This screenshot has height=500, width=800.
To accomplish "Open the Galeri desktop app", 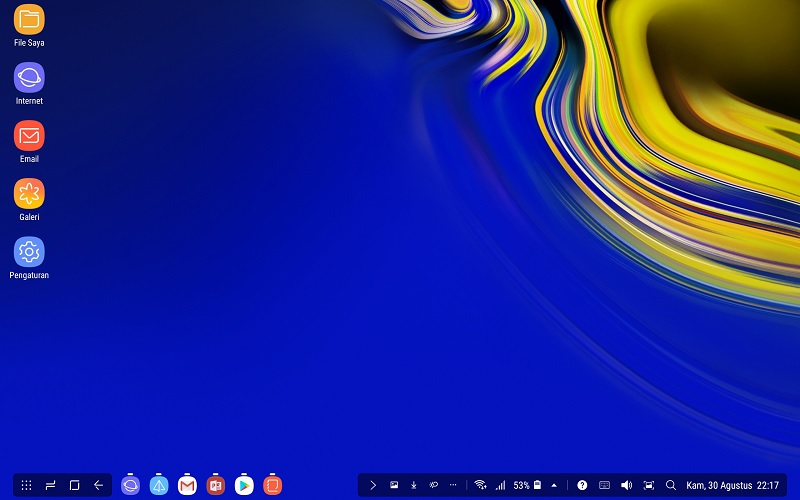I will (29, 194).
